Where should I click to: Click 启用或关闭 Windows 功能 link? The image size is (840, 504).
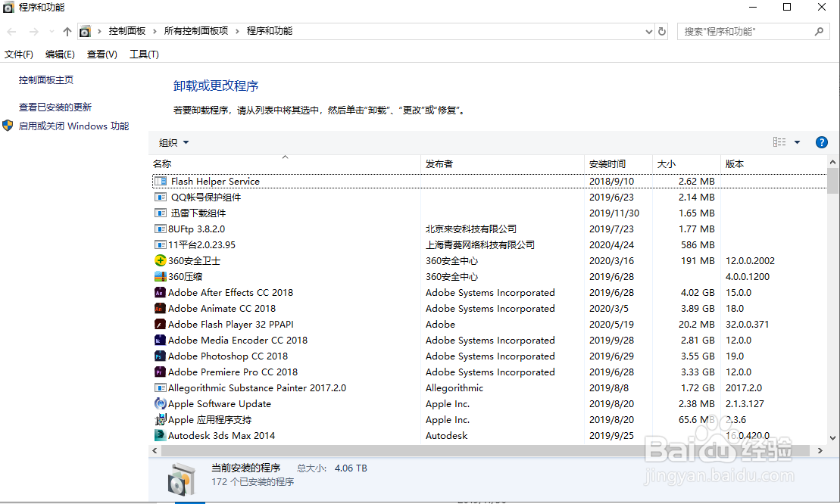(x=73, y=126)
